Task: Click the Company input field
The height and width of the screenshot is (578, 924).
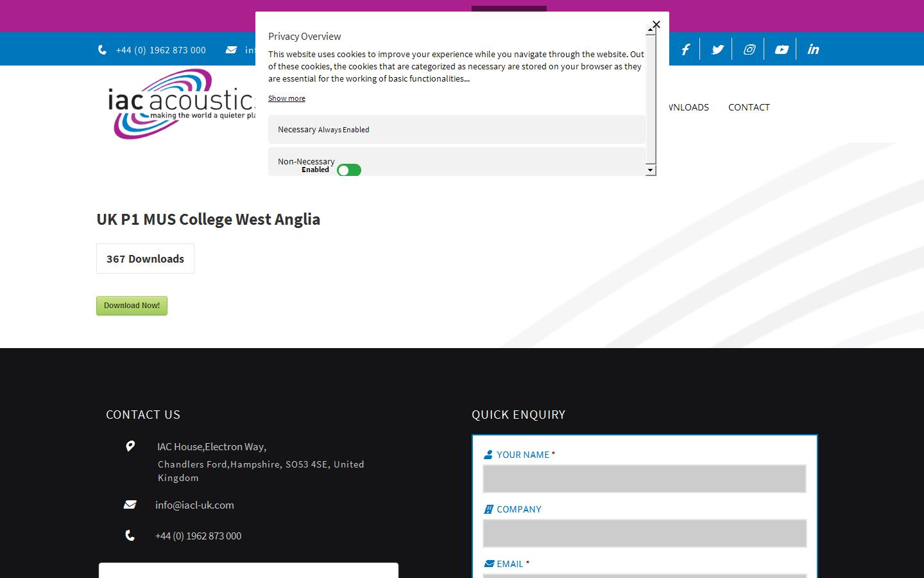Action: coord(644,533)
